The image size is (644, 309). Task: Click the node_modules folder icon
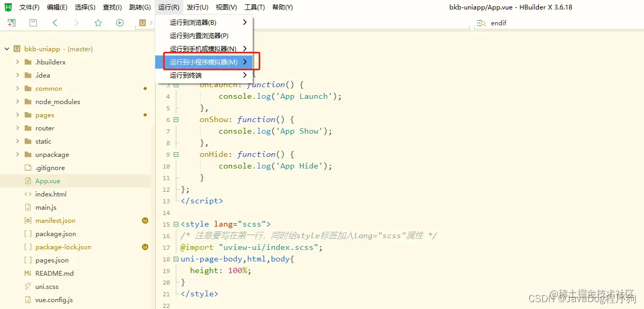(x=28, y=101)
